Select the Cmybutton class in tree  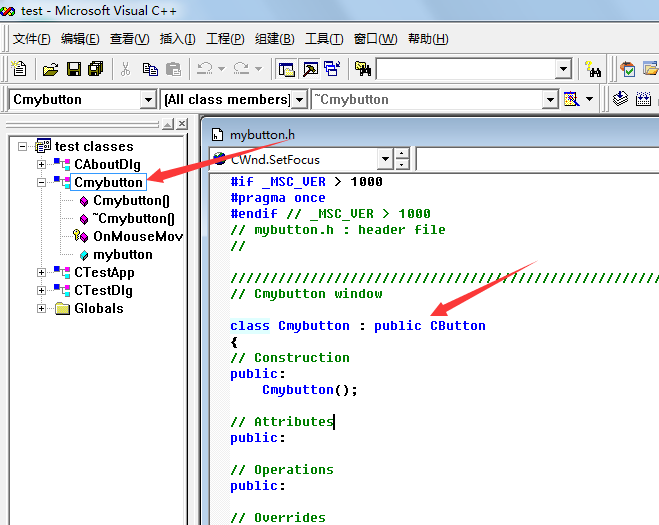point(108,182)
